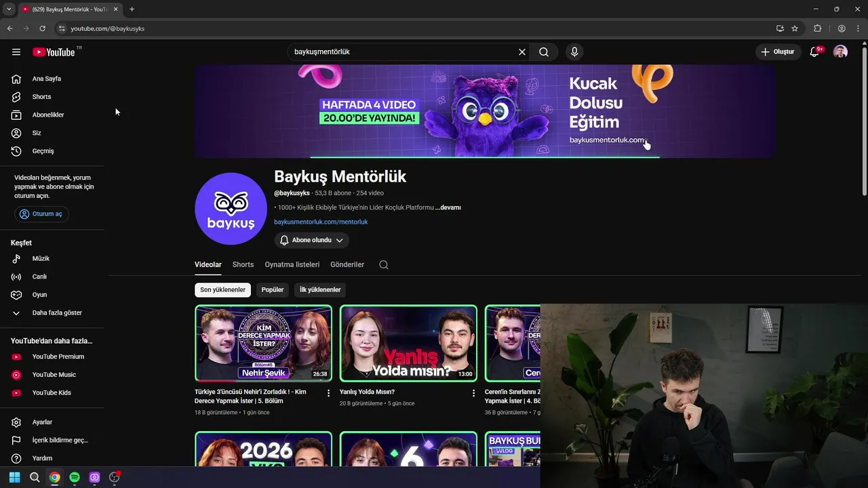Click the Oturum aç button
The height and width of the screenshot is (488, 868).
click(x=41, y=214)
